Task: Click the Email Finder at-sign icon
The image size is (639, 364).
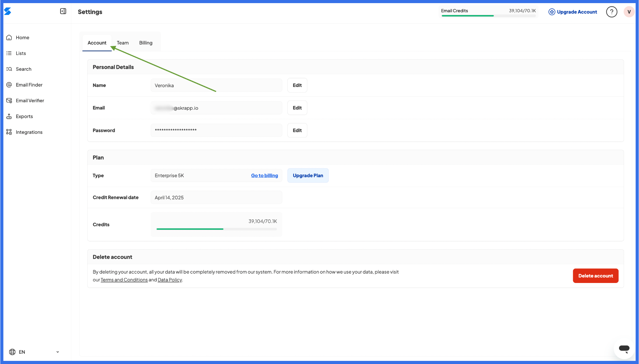Action: (x=9, y=85)
